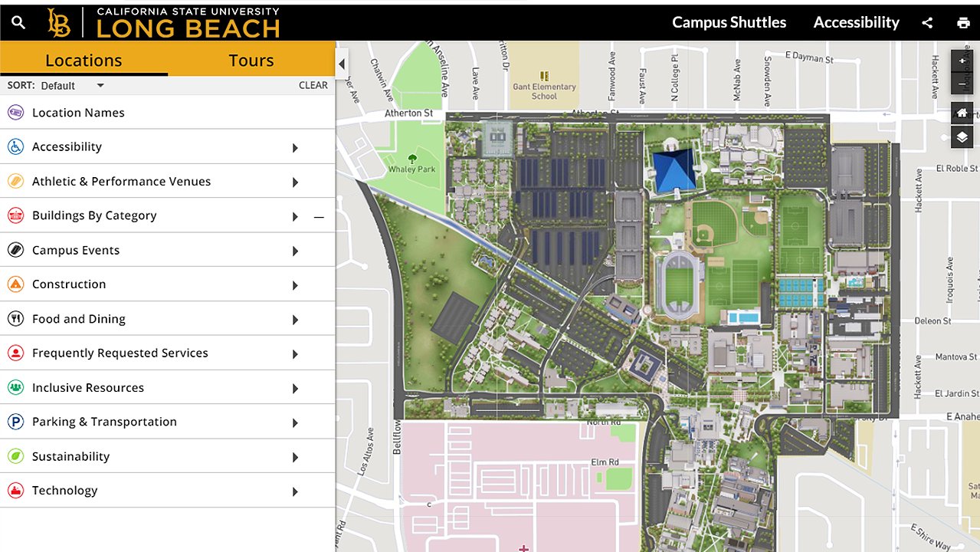Expand the Technology arrow
Screen dimensions: 980x552
pos(295,491)
